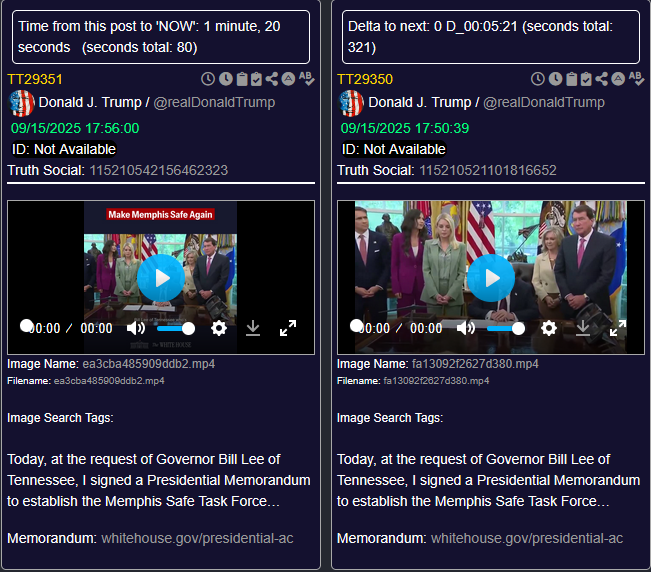Open @realDonaldTrump handle on post TT29350

[544, 102]
